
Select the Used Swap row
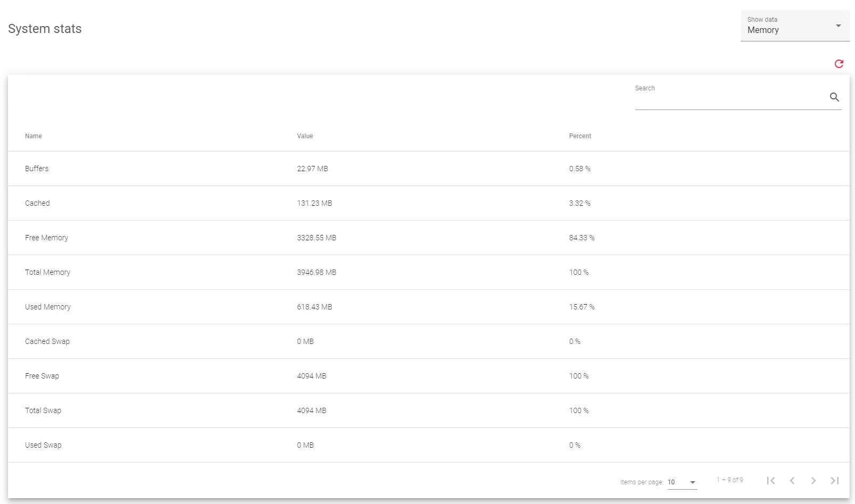pyautogui.click(x=43, y=445)
